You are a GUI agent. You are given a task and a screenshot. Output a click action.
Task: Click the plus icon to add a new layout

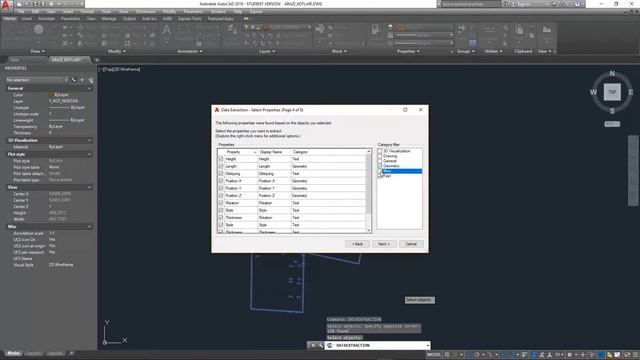coord(71,353)
